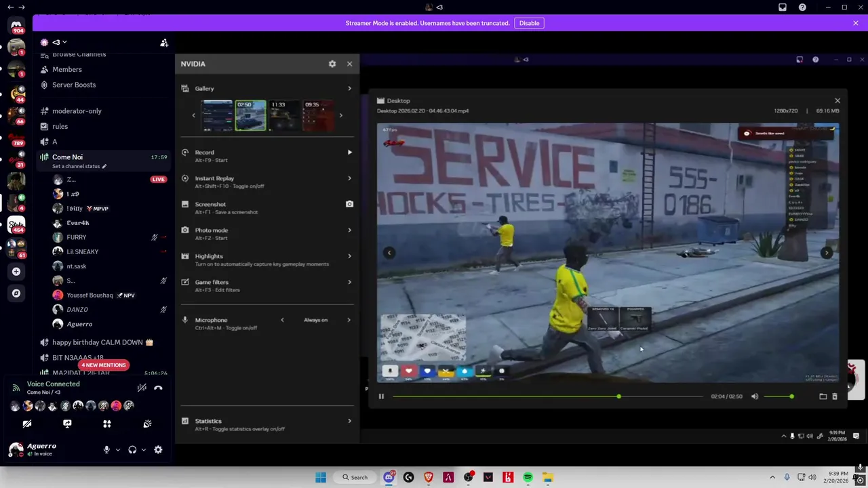This screenshot has height=488, width=868.
Task: Open Discord direct messages home icon
Action: coord(16,25)
